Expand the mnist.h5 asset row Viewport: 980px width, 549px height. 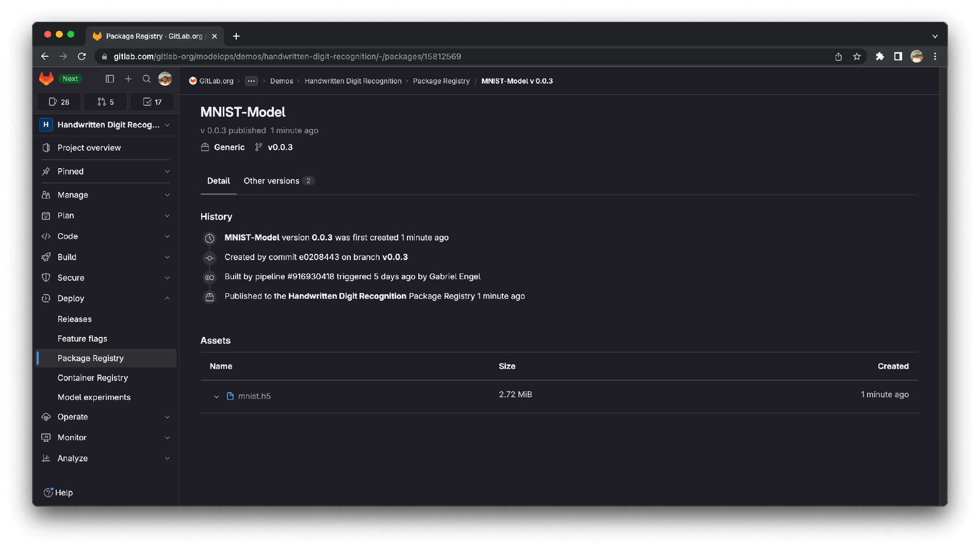(216, 396)
